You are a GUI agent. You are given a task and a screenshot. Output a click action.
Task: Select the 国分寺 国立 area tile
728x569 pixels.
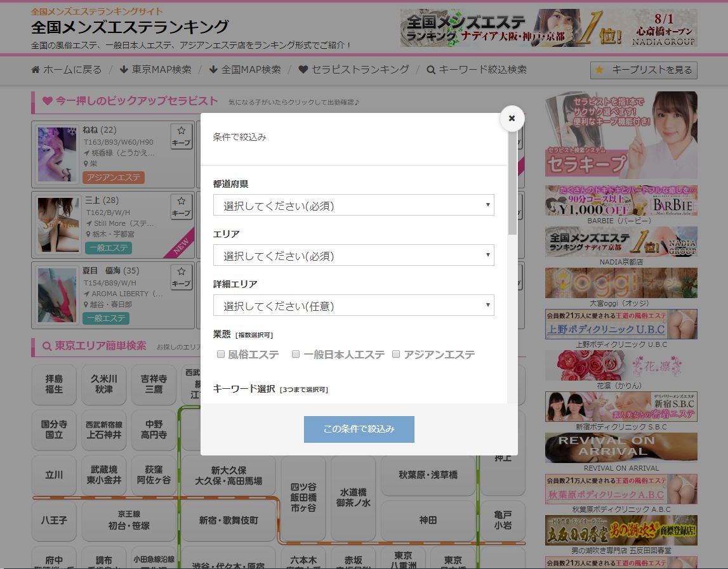[x=54, y=430]
